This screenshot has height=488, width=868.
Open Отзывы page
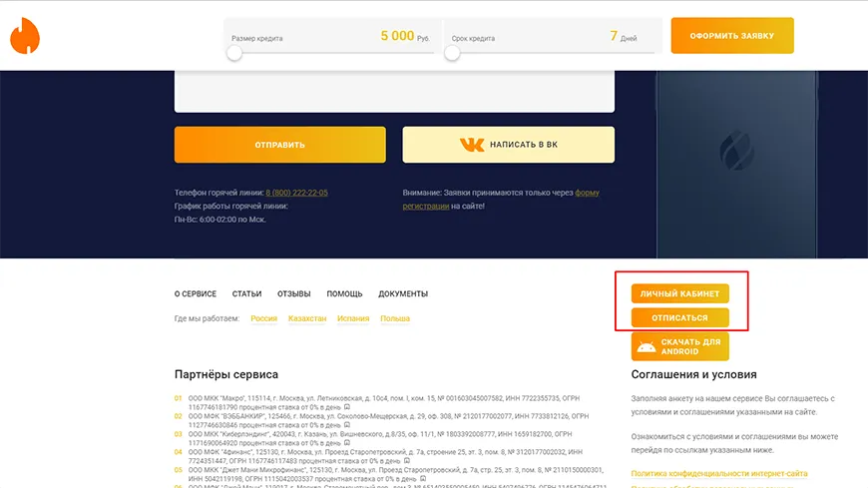click(x=293, y=294)
